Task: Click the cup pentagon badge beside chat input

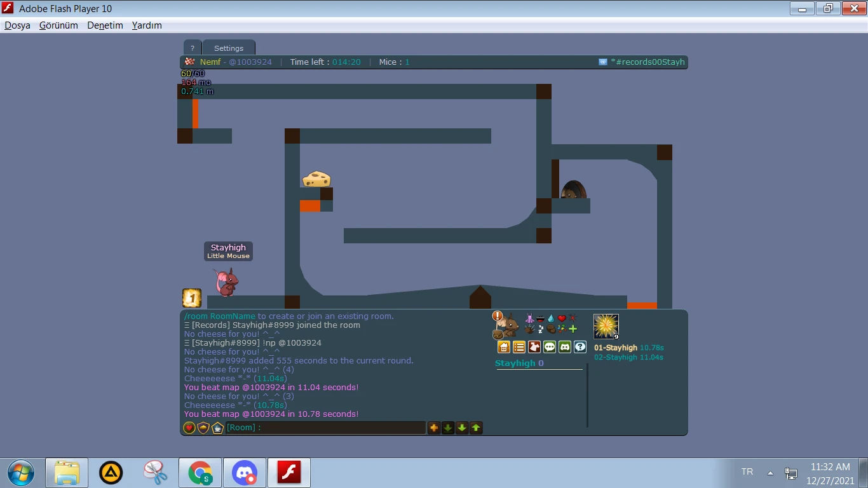Action: click(217, 428)
